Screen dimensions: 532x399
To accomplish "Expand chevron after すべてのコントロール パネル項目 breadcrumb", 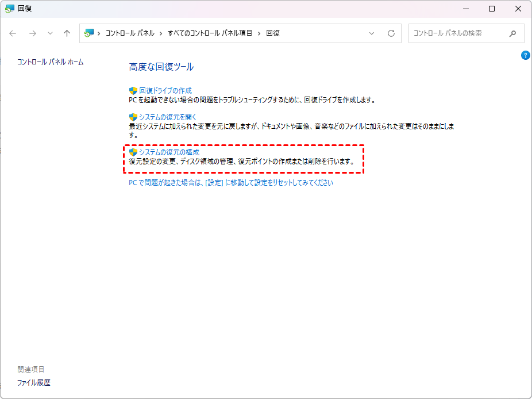I will (x=259, y=33).
